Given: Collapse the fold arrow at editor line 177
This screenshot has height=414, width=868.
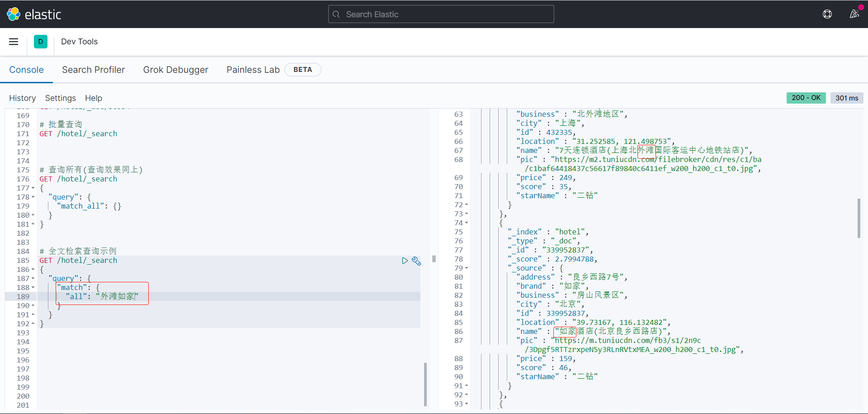Looking at the screenshot, I should click(x=33, y=188).
